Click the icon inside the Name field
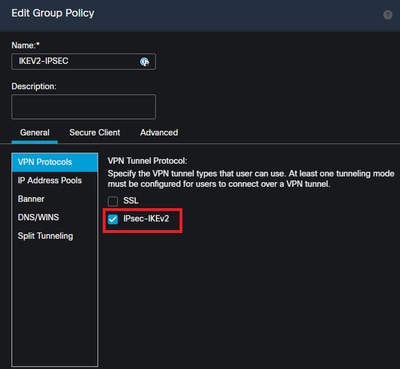 144,62
